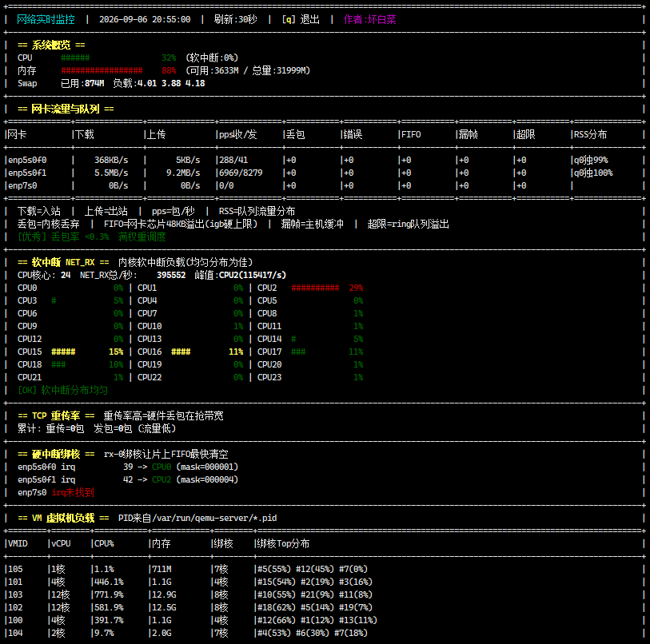Click the "刷新:30秒" refresh interval text

pos(236,19)
